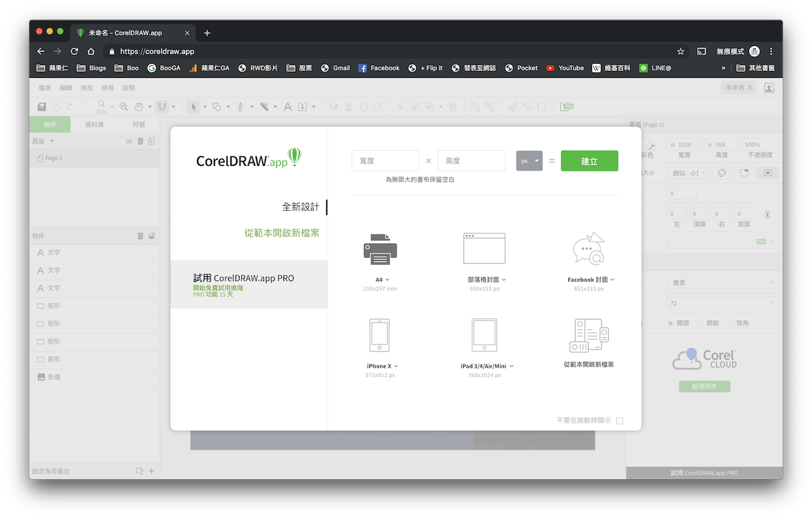Image resolution: width=812 pixels, height=518 pixels.
Task: Select the Shape tool icon
Action: tap(217, 107)
